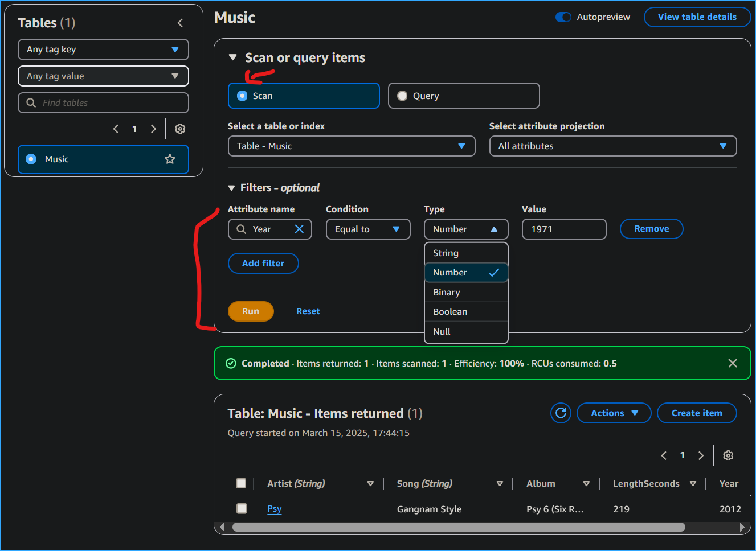This screenshot has height=551, width=756.
Task: Refresh the items returned table
Action: (x=561, y=413)
